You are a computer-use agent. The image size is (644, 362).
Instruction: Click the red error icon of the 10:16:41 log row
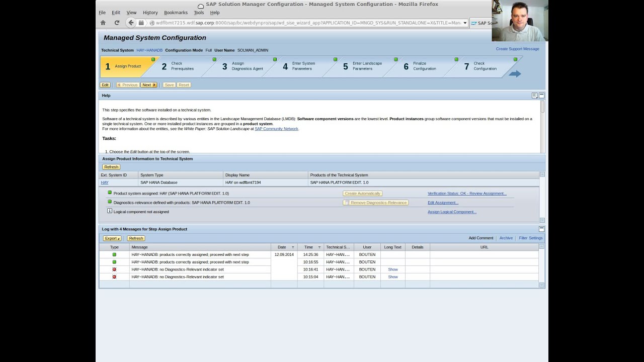pyautogui.click(x=114, y=269)
